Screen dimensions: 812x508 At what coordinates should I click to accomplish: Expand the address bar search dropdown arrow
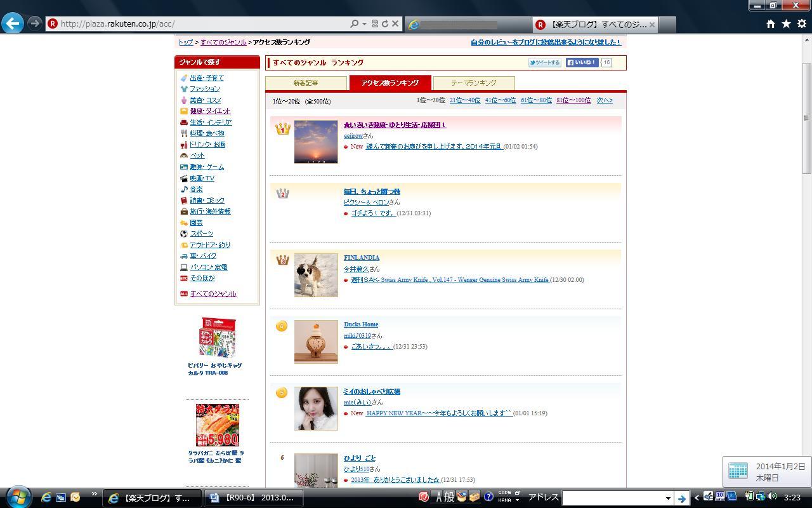point(364,23)
